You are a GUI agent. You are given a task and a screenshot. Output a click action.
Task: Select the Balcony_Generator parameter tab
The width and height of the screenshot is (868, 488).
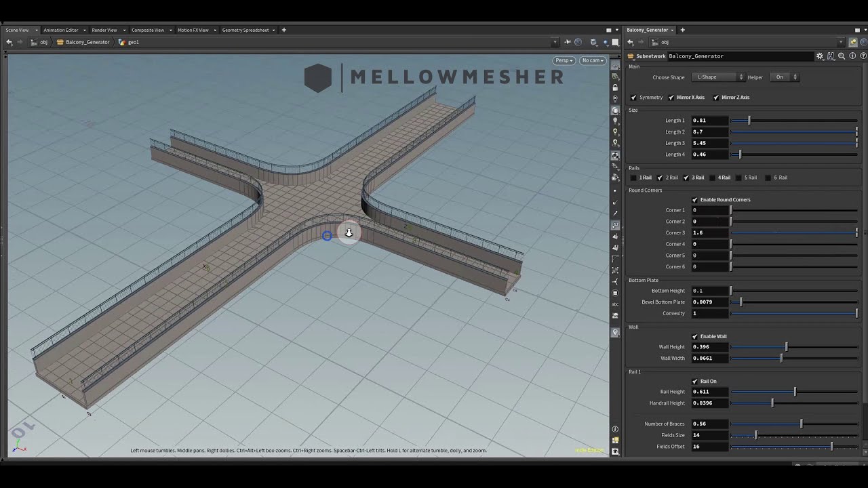[648, 30]
